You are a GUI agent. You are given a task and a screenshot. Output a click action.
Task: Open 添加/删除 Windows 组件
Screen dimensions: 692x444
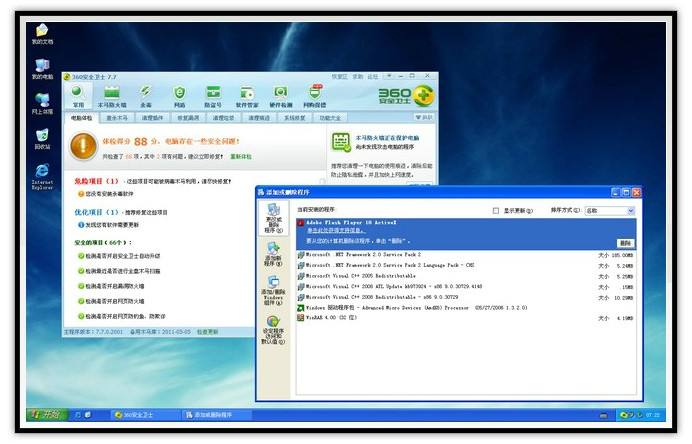273,290
